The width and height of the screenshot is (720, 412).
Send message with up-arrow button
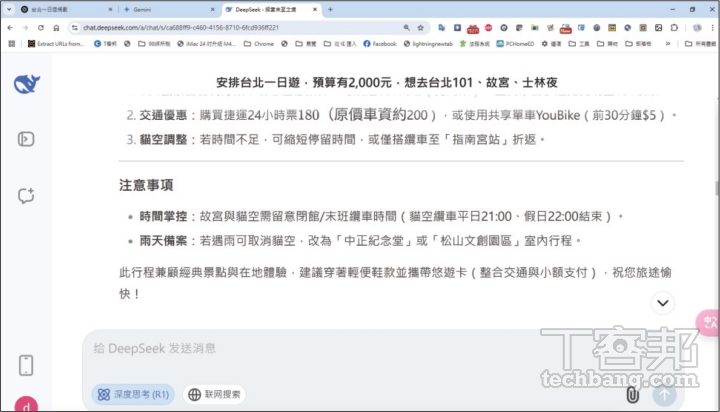point(664,395)
